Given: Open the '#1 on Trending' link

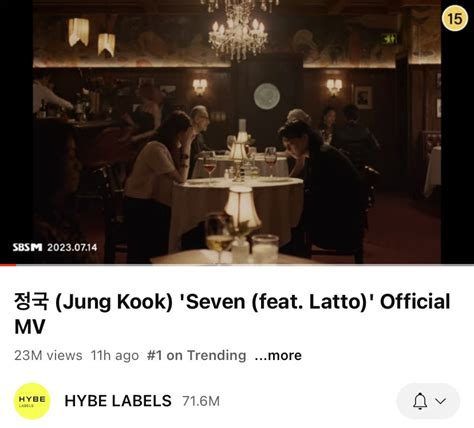Looking at the screenshot, I should click(x=196, y=355).
